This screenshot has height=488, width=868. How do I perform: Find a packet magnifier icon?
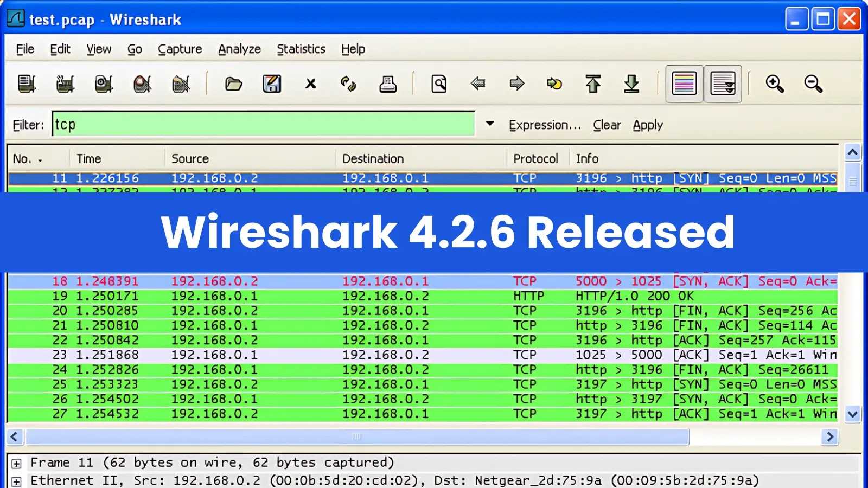(x=439, y=84)
